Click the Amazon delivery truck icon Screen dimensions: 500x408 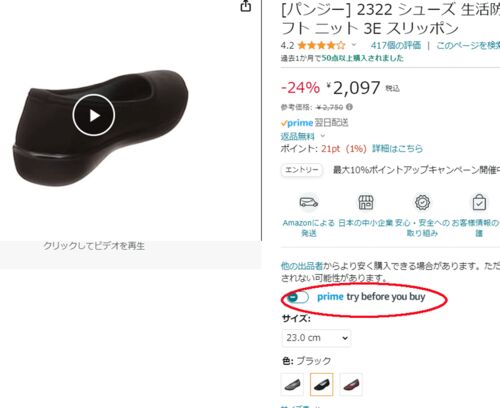tap(309, 202)
